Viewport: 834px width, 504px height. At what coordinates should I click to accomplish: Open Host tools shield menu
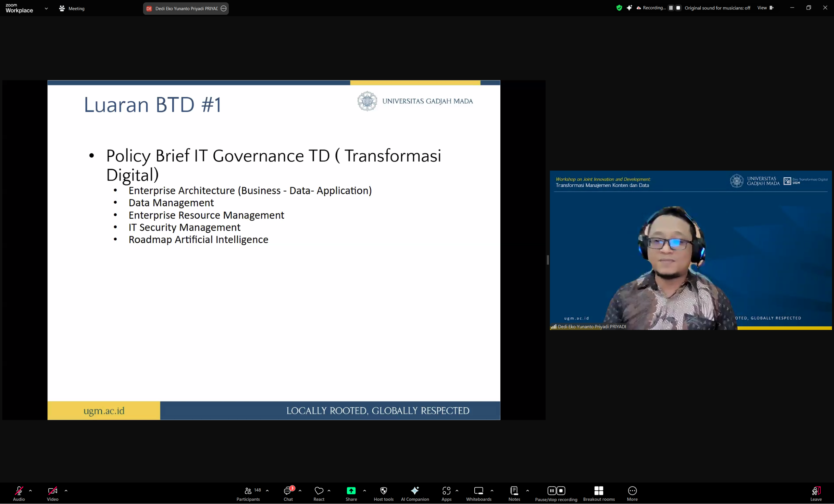(383, 493)
